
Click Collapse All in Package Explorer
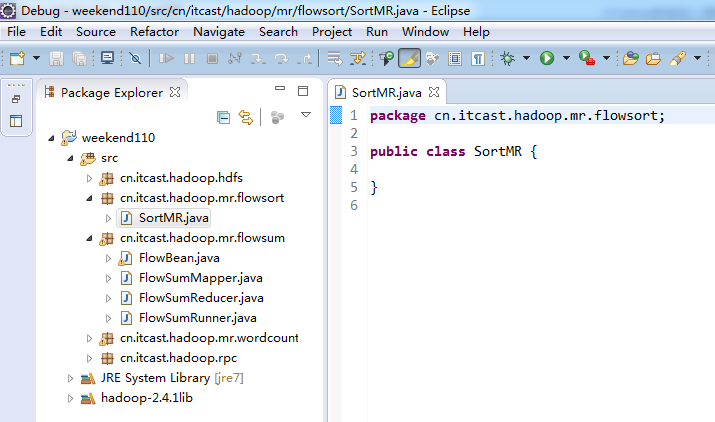coord(223,117)
